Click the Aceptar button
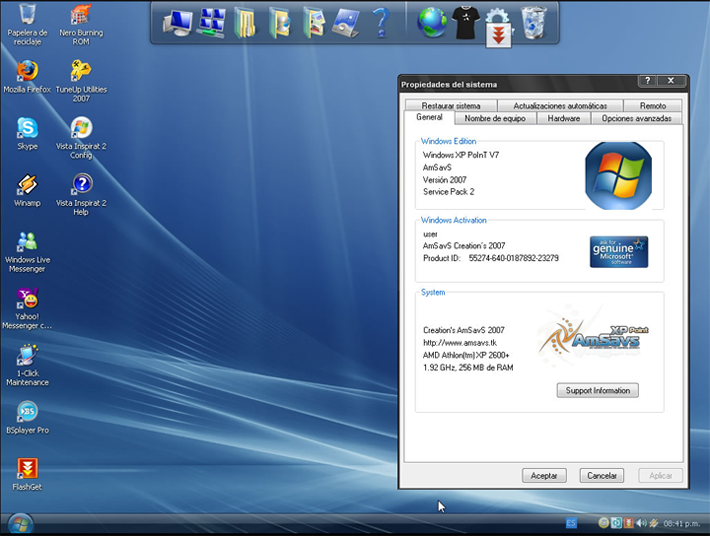This screenshot has width=710, height=536. click(x=544, y=475)
